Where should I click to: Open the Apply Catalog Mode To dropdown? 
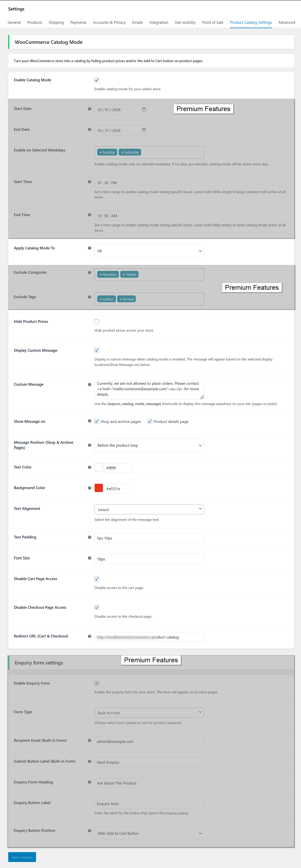tap(149, 251)
